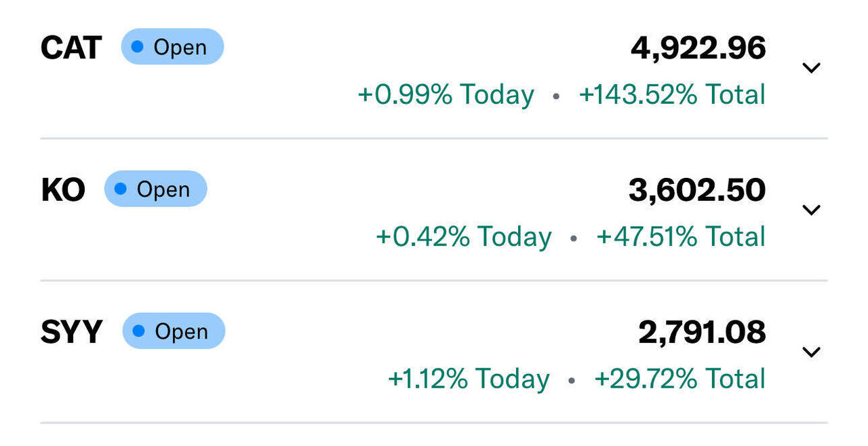Viewport: 868px width, 446px height.
Task: Click SYY's +1.12% Today change
Action: click(469, 379)
